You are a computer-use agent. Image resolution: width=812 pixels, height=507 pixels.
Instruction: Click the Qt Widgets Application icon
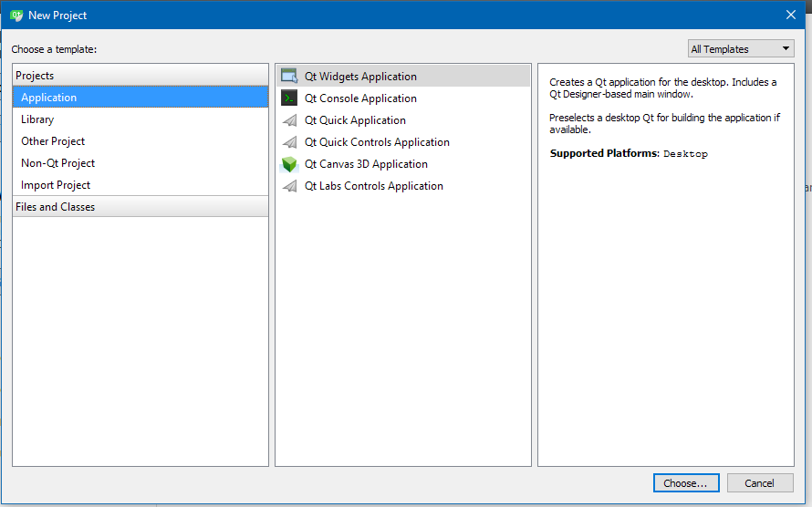point(289,76)
